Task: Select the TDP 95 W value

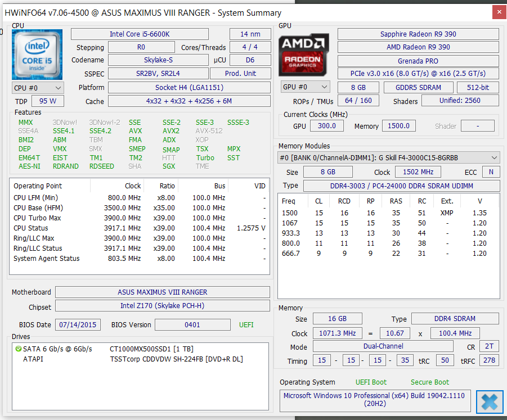Action: [x=47, y=101]
